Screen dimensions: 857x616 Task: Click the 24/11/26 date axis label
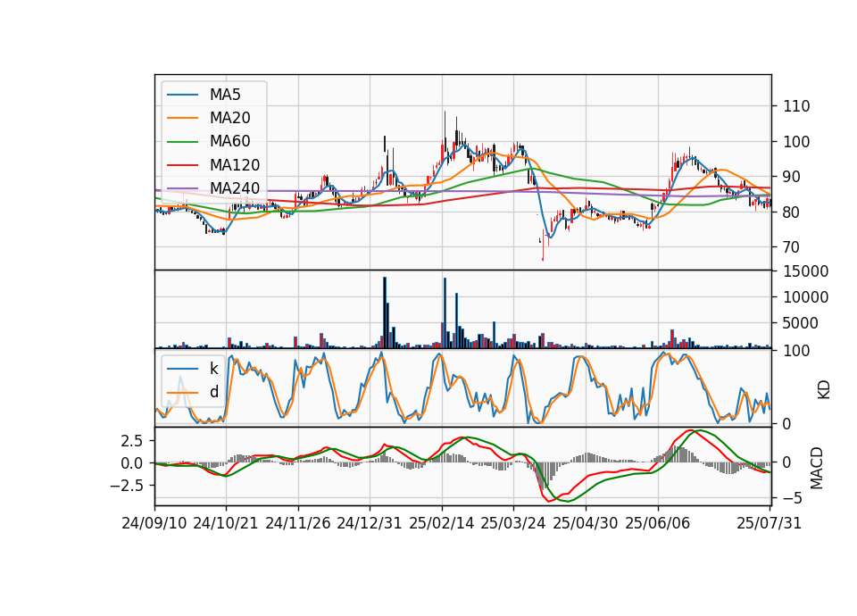point(298,523)
